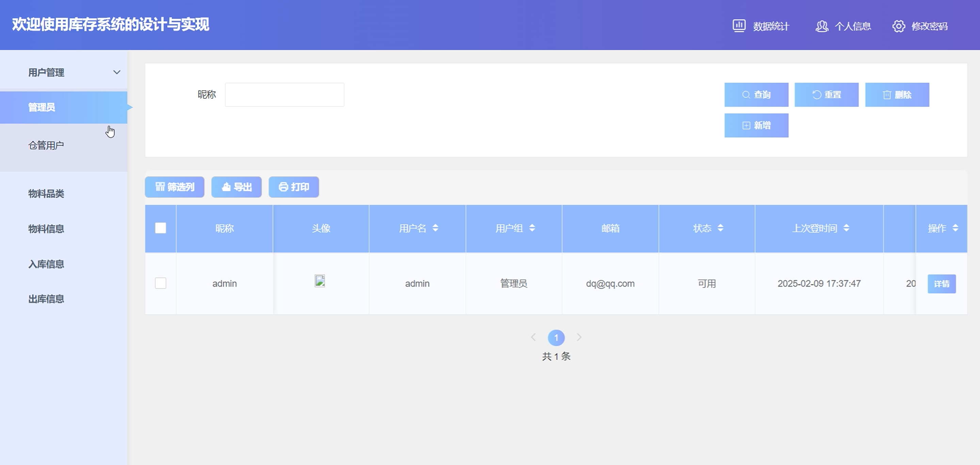Check the select-all header checkbox
This screenshot has width=980, height=465.
click(161, 228)
